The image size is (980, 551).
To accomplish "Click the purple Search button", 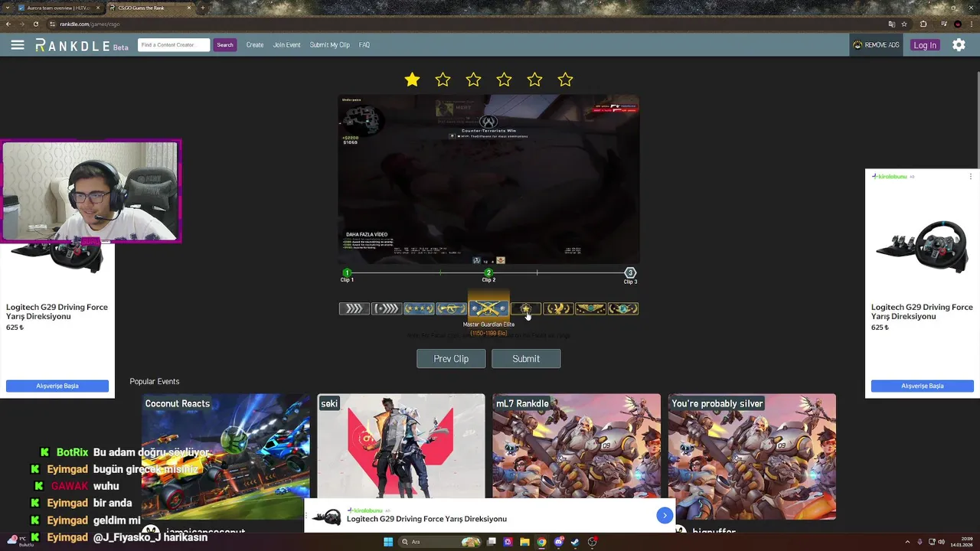I will [x=225, y=45].
